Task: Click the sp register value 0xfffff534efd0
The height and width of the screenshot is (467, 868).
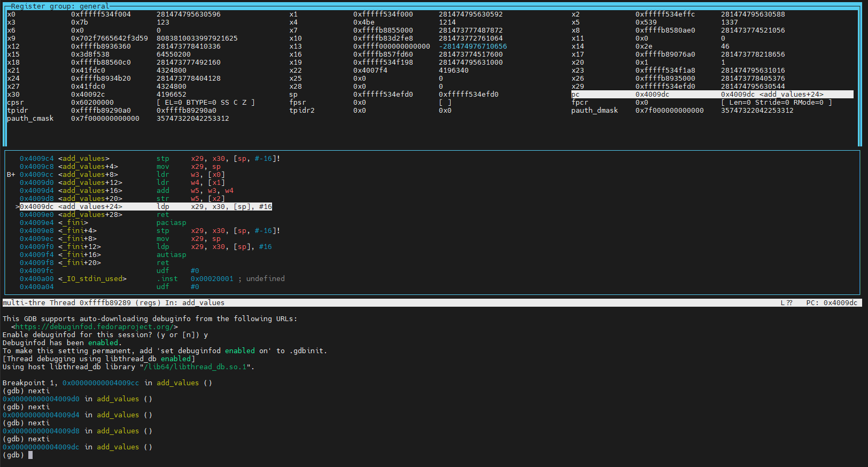Action: click(383, 95)
